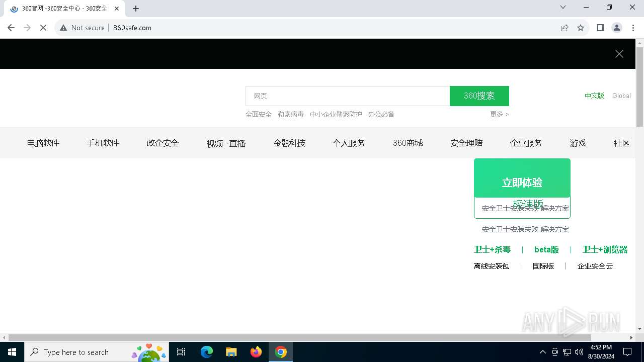Open the 全面安全 hot search link
Image resolution: width=644 pixels, height=362 pixels.
(x=259, y=114)
